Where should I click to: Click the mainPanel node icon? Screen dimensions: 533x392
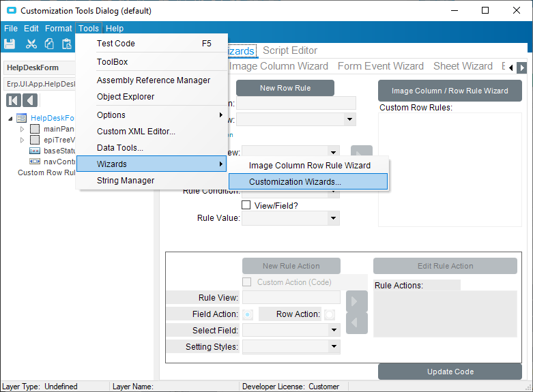click(35, 129)
